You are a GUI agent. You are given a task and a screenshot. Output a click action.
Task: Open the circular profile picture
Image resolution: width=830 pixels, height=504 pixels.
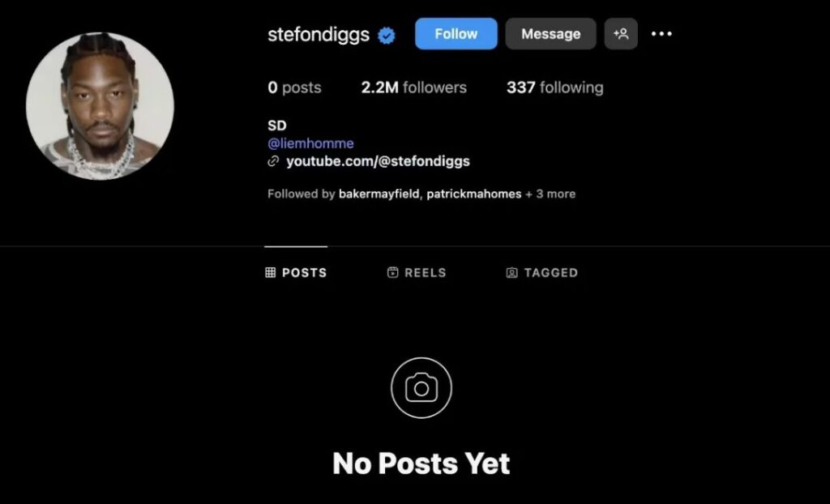click(100, 106)
